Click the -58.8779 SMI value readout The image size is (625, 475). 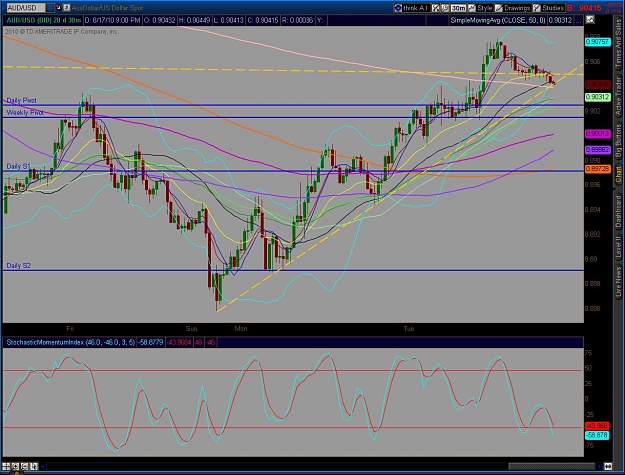click(151, 342)
